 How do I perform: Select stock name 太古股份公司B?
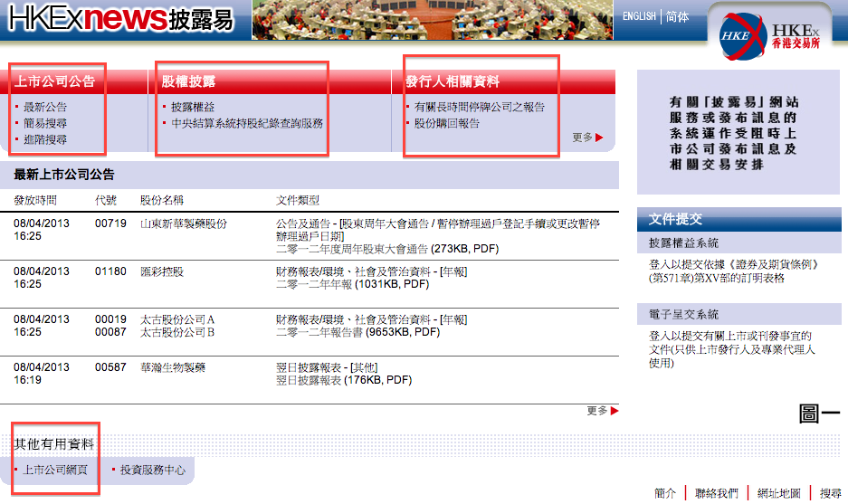[x=177, y=332]
